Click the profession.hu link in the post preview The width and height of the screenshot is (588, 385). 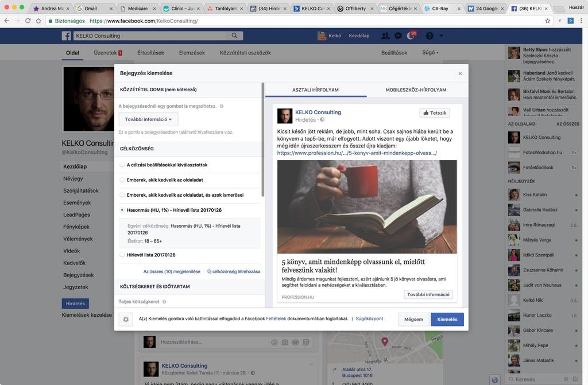(x=357, y=153)
